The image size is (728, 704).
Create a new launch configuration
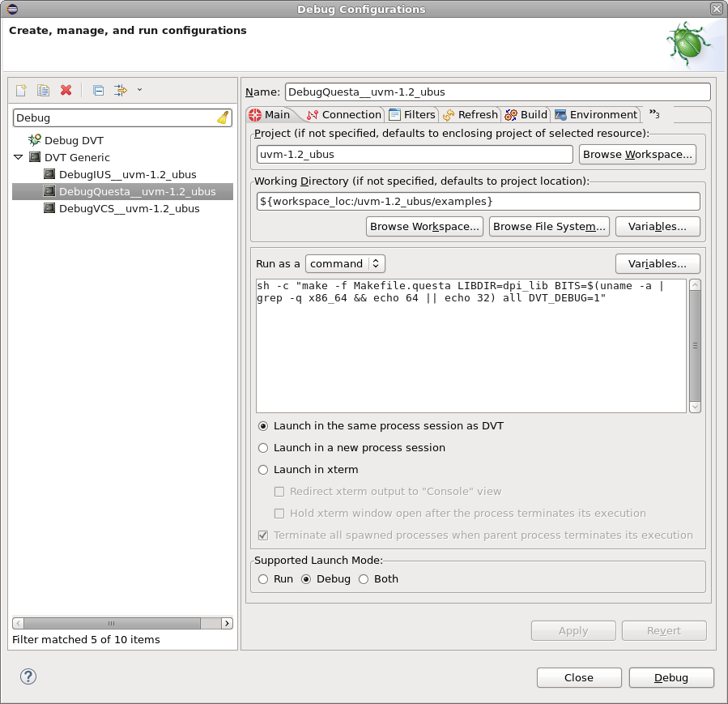(x=20, y=90)
